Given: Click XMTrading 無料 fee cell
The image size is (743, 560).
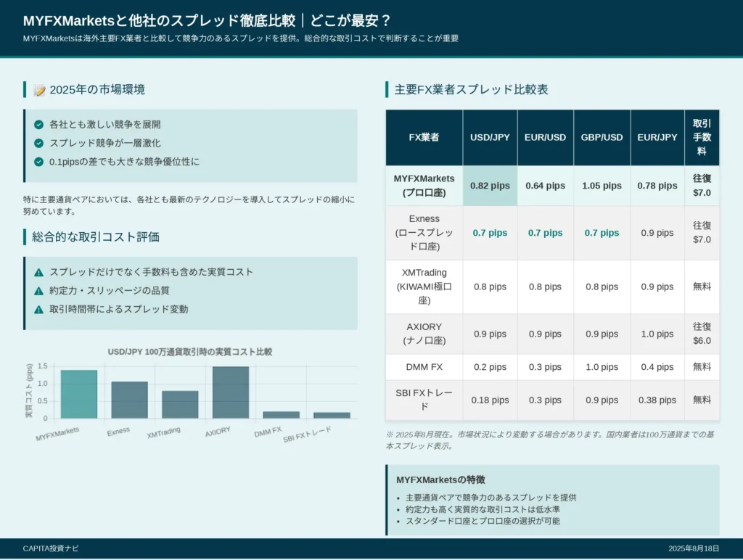Looking at the screenshot, I should point(702,287).
